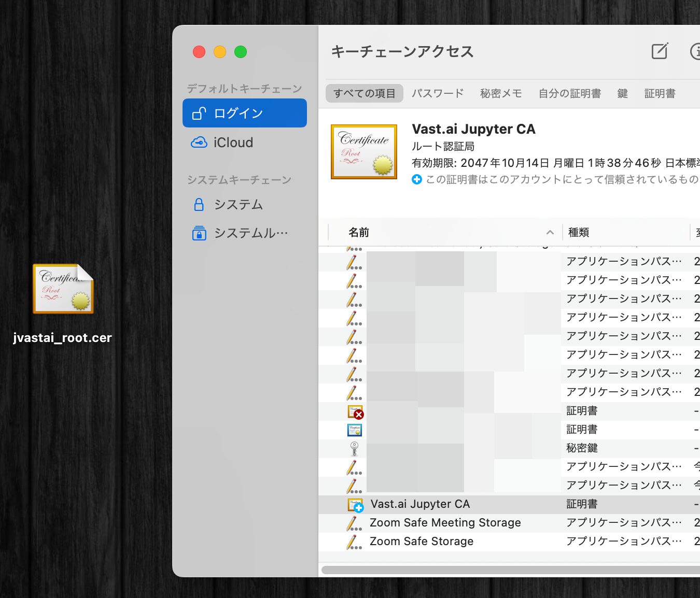Select the ログイン keychain in sidebar
Viewport: 700px width, 598px height.
pyautogui.click(x=245, y=113)
